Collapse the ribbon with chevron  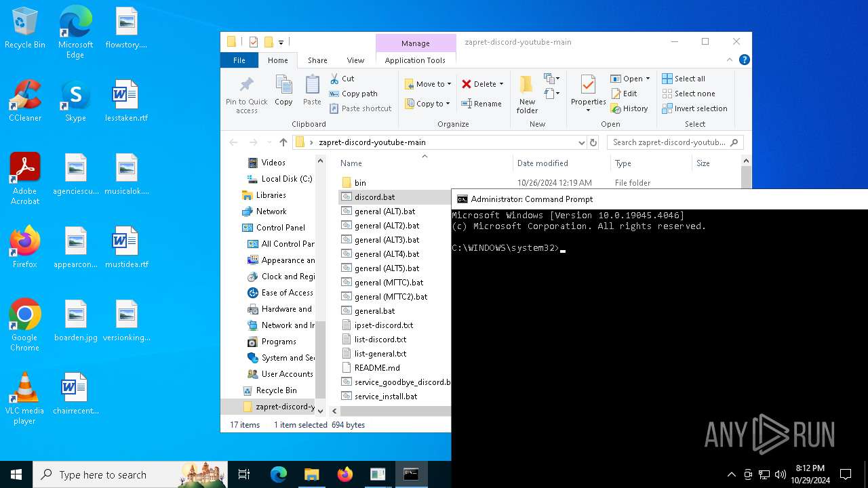click(730, 60)
